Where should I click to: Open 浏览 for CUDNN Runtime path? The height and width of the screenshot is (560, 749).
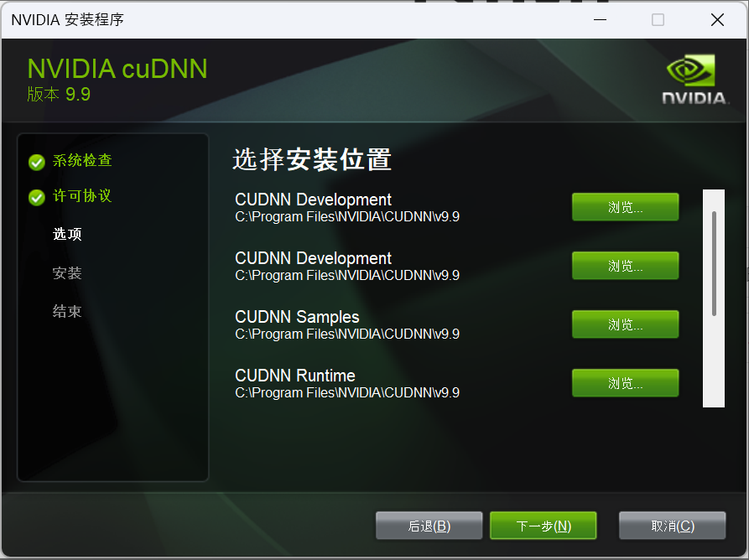625,383
